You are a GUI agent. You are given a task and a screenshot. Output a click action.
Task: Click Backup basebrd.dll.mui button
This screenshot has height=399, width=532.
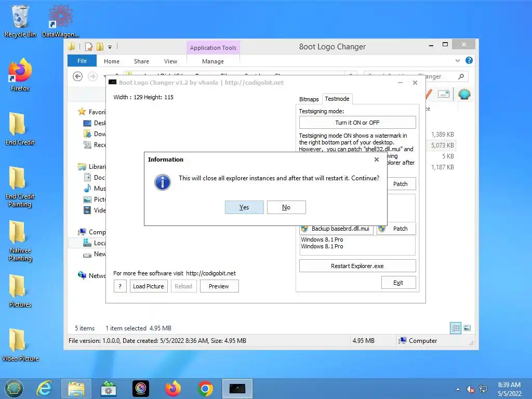(x=337, y=229)
